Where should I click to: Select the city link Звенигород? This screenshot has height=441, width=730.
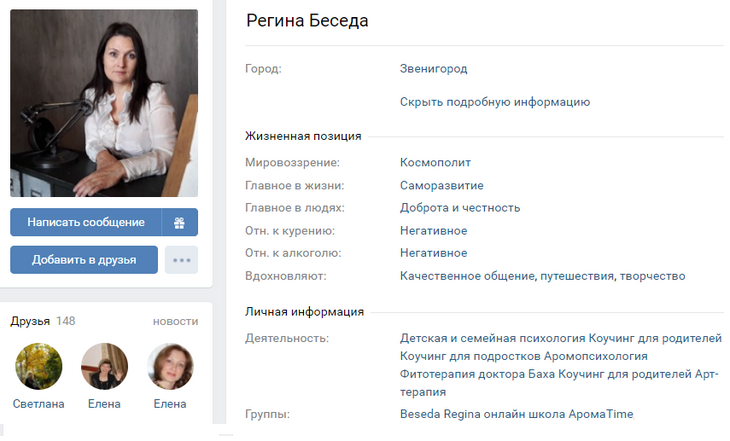tap(433, 69)
